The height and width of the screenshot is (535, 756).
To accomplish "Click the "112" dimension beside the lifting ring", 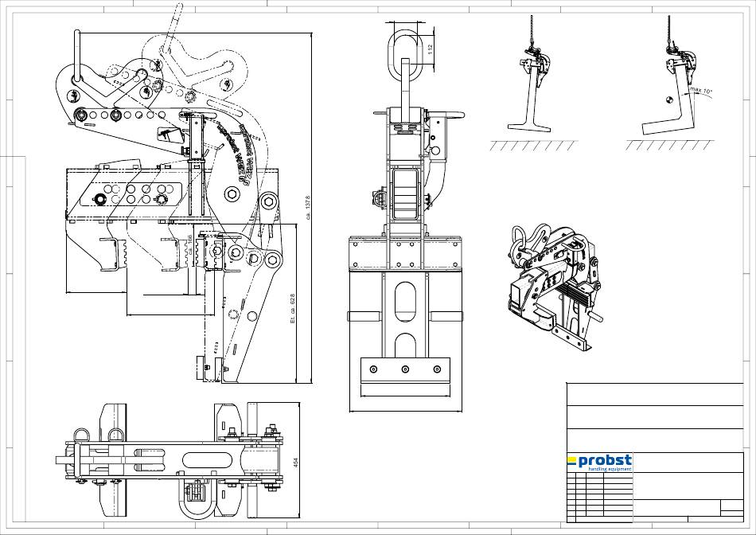I will (430, 48).
